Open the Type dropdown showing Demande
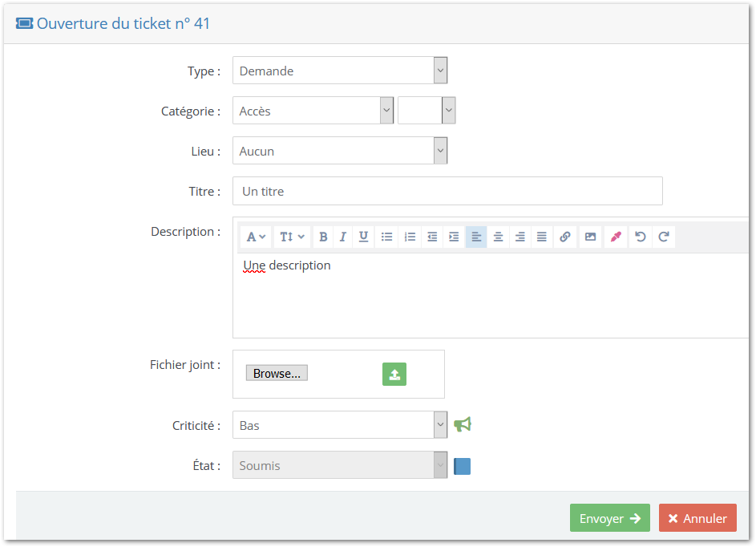This screenshot has height=547, width=756. pos(340,71)
